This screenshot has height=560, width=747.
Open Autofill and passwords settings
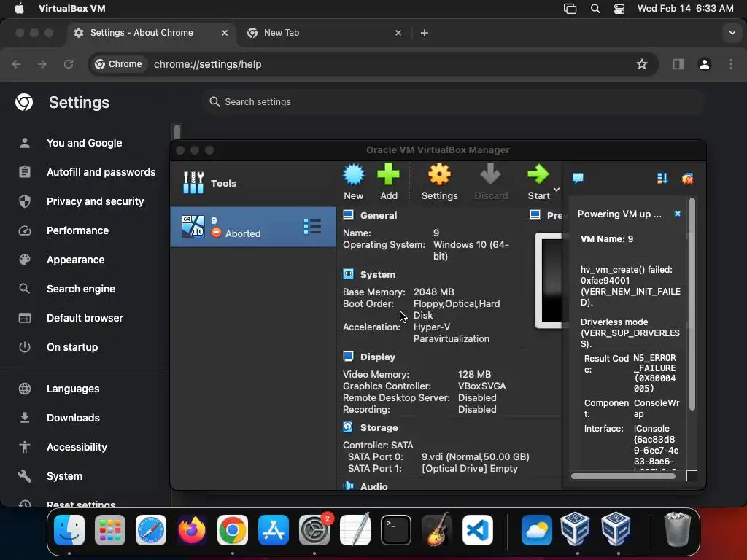click(101, 172)
